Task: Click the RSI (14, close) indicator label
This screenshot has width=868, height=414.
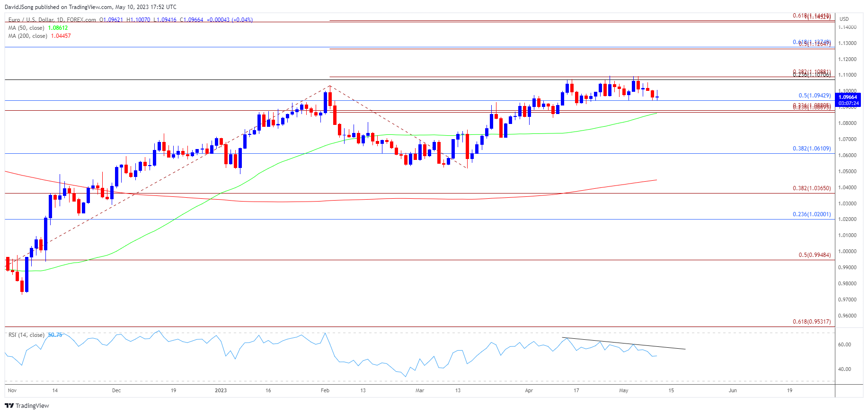Action: point(26,335)
